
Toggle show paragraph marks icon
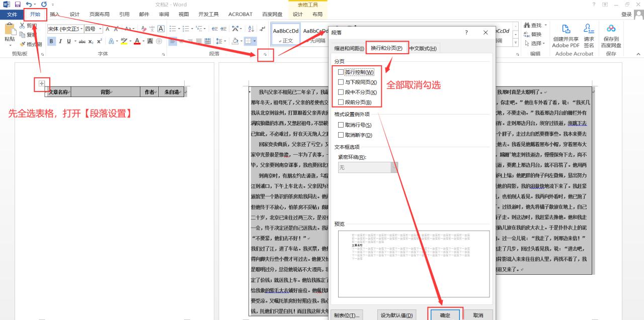263,29
